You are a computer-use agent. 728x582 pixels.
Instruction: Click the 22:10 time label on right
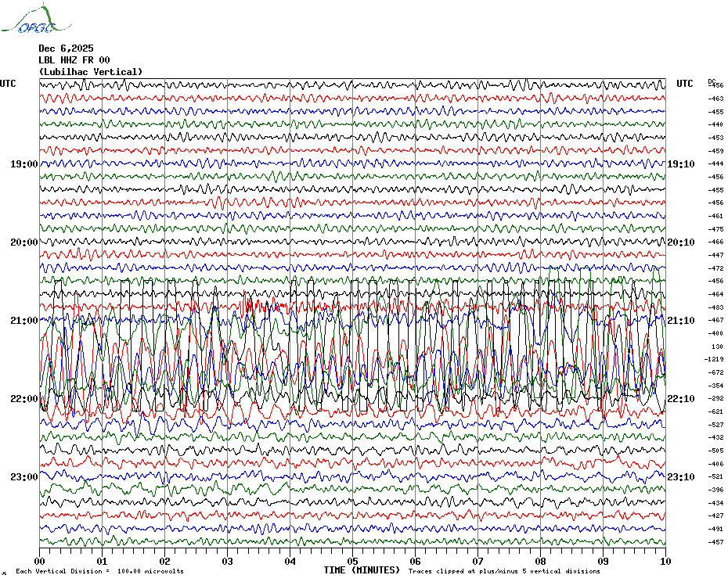coord(680,399)
